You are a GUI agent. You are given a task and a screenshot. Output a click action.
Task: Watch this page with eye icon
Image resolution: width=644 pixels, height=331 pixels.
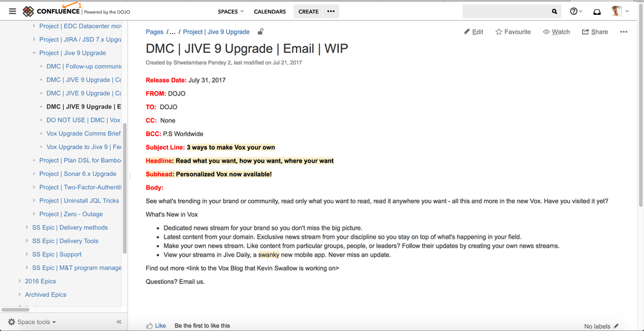click(x=556, y=32)
